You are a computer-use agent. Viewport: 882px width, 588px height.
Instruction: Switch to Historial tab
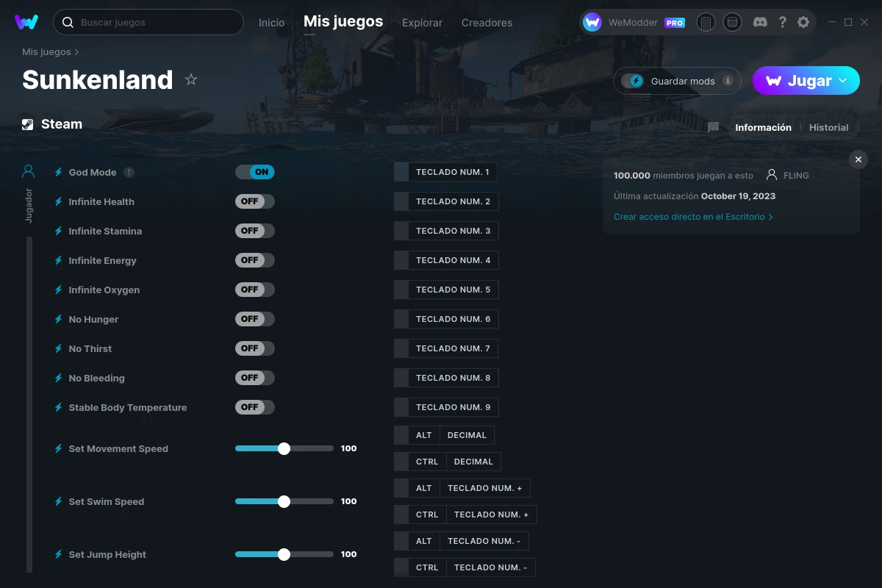tap(828, 127)
